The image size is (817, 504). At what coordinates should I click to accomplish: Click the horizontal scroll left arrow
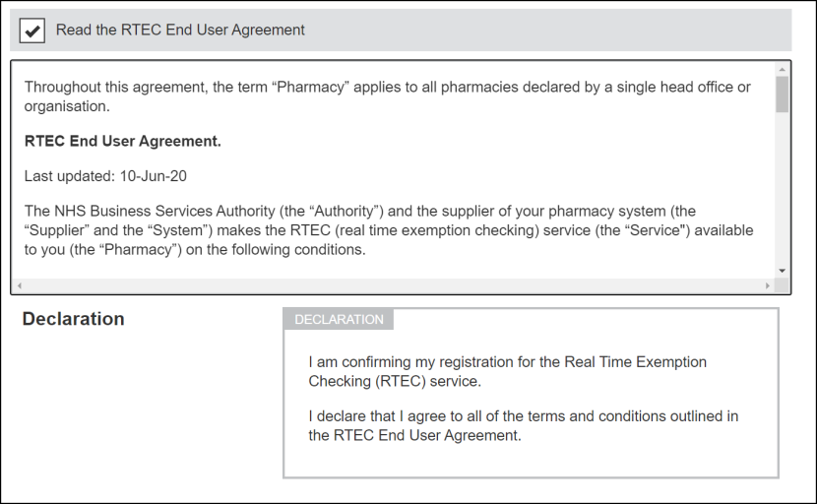click(x=19, y=285)
